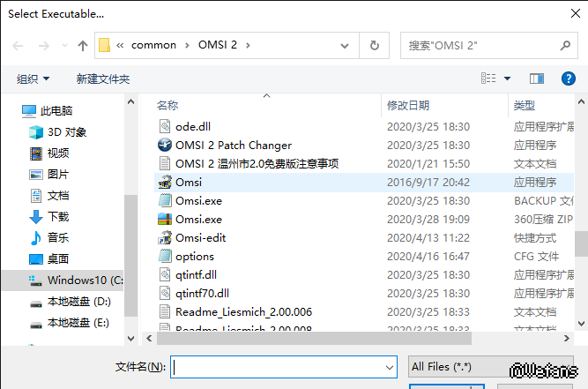Click the Omsi.exe ZIP archive icon
Viewport: 588px width, 389px height.
(165, 219)
